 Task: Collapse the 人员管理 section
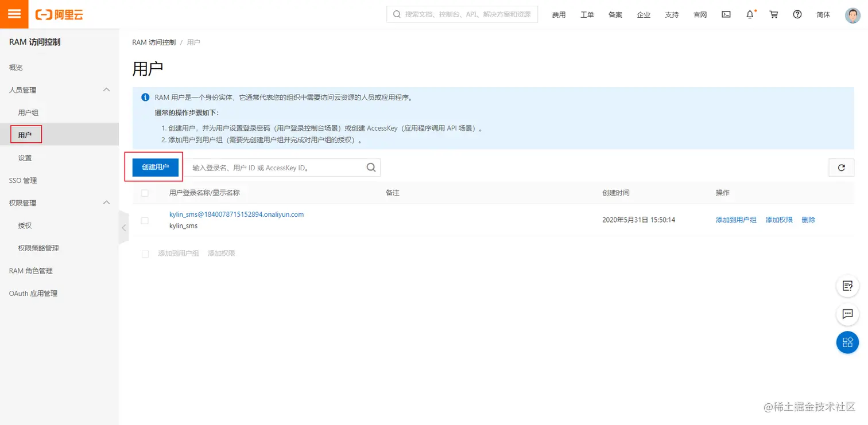click(106, 89)
